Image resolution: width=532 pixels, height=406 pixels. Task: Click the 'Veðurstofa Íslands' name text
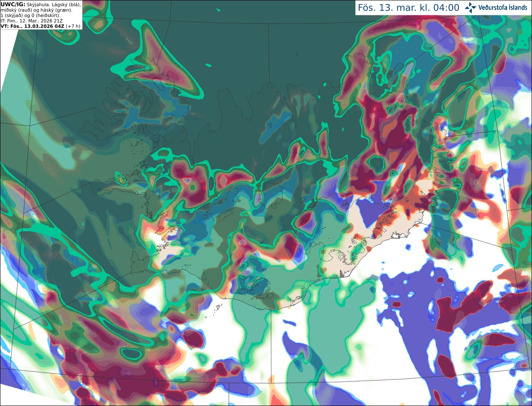coord(502,7)
